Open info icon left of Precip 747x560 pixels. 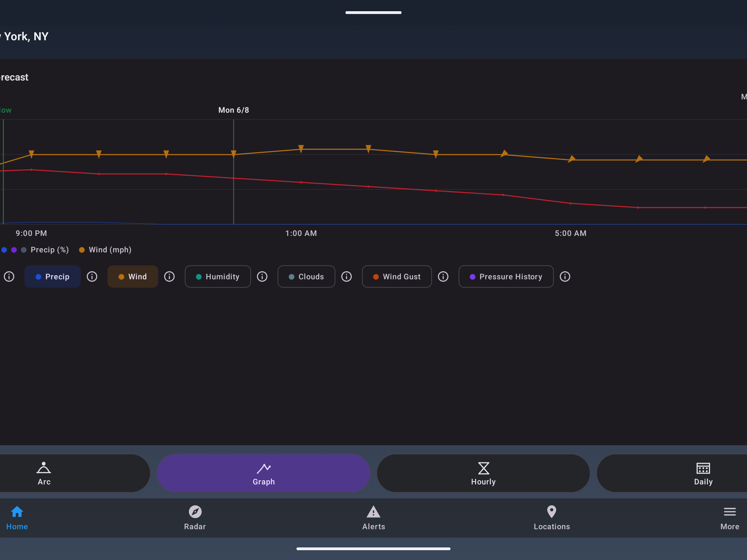point(9,276)
